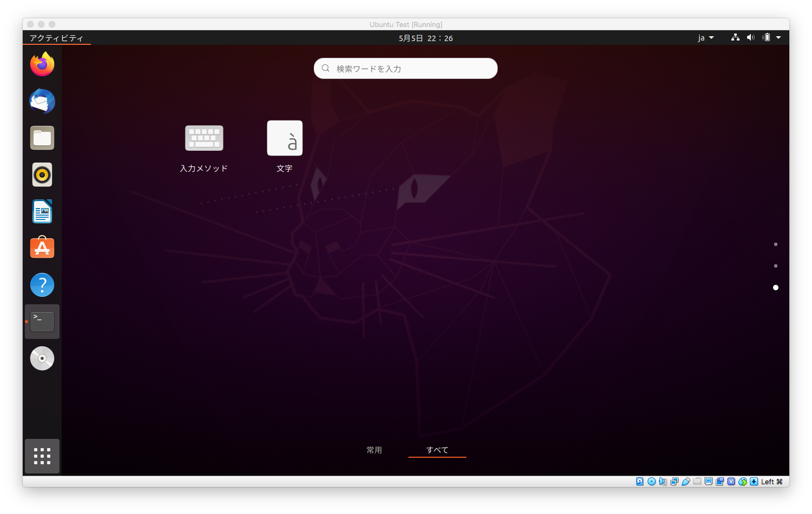The image size is (812, 514).
Task: Click the network status icon in top bar
Action: tap(735, 38)
